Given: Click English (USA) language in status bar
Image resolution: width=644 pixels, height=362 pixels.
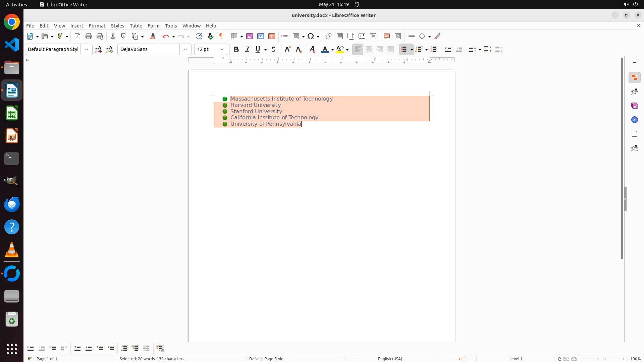Looking at the screenshot, I should pyautogui.click(x=390, y=359).
